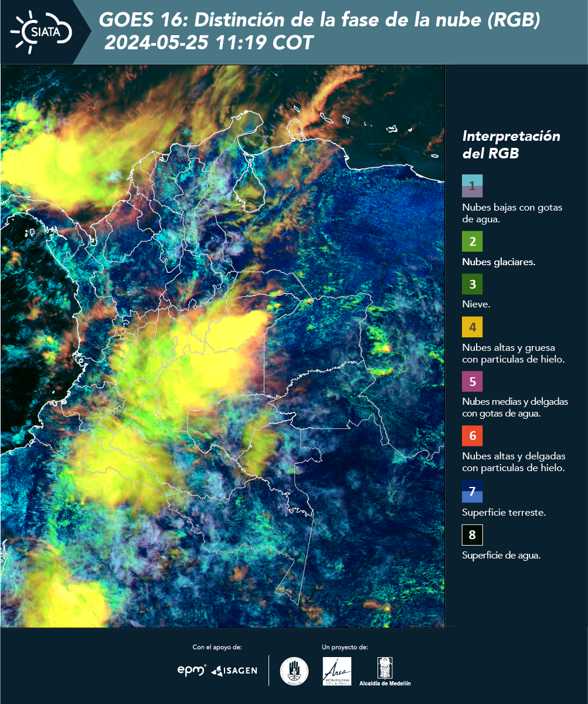The height and width of the screenshot is (704, 588).
Task: Select the 'Nieve.' legend label
Action: (476, 304)
